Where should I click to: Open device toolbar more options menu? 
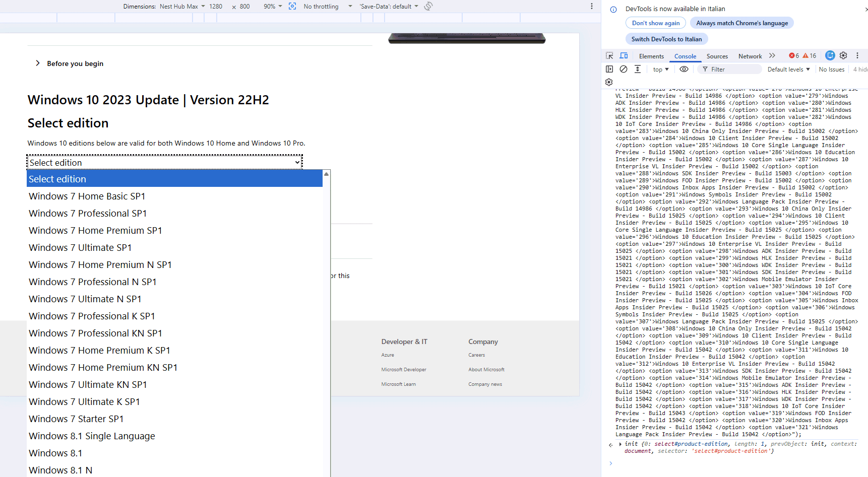(x=591, y=6)
